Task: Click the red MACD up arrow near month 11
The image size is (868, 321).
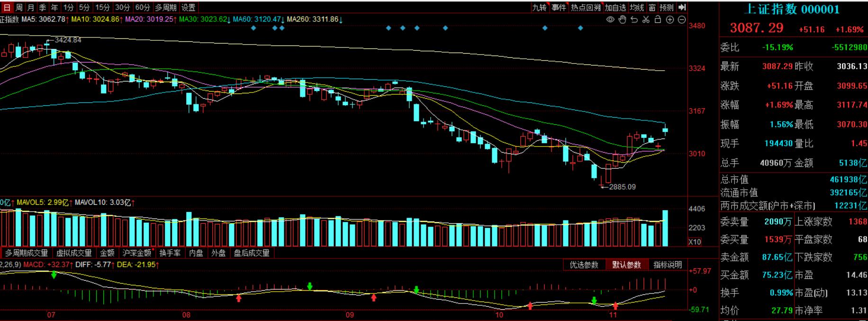Action: point(615,305)
